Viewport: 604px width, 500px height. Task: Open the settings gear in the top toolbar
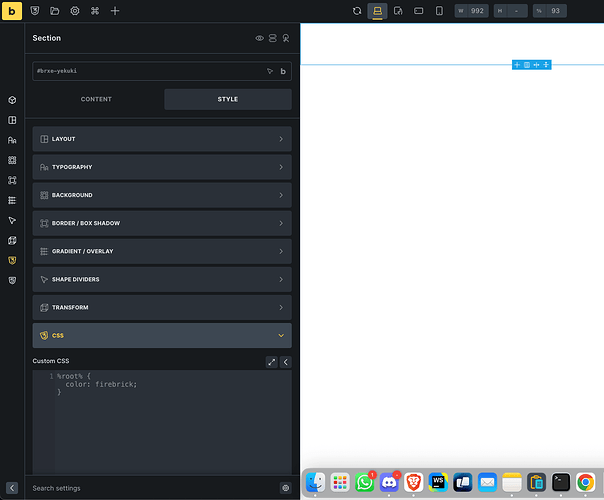coord(75,11)
